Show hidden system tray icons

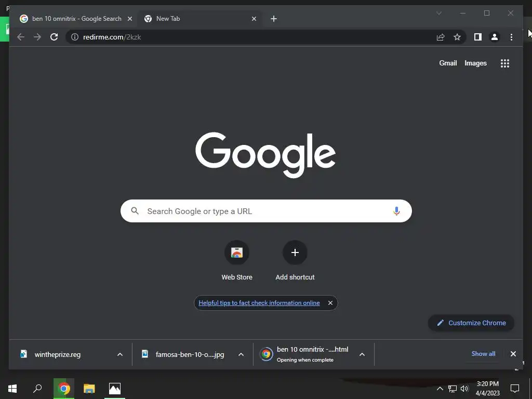[440, 389]
